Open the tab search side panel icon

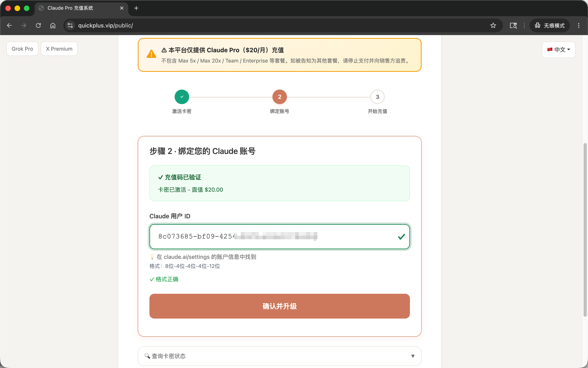[x=513, y=25]
